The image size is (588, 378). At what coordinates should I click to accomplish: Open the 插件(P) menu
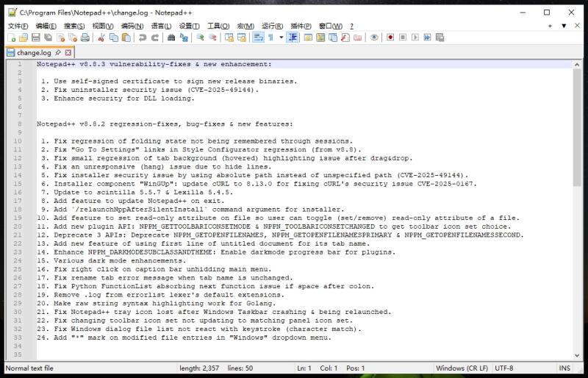click(x=301, y=26)
